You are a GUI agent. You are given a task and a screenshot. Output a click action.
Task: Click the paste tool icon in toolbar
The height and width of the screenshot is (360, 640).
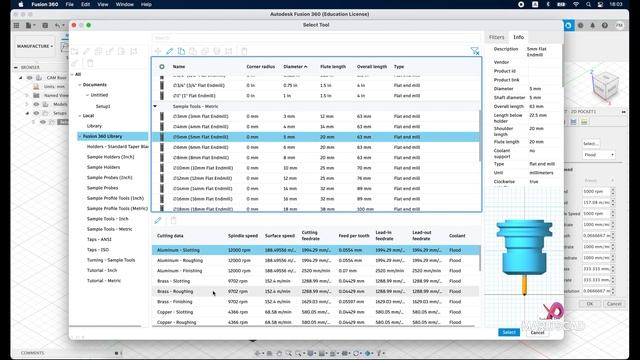(193, 51)
